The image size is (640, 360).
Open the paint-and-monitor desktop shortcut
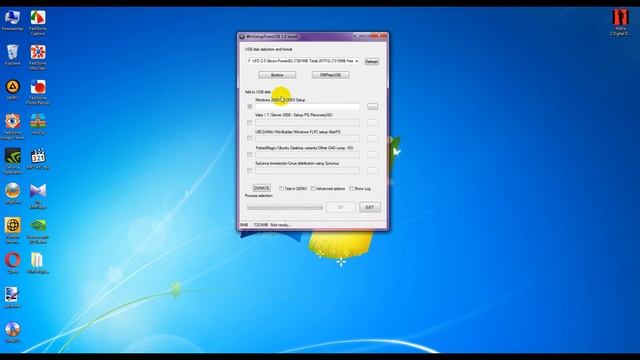tap(12, 298)
